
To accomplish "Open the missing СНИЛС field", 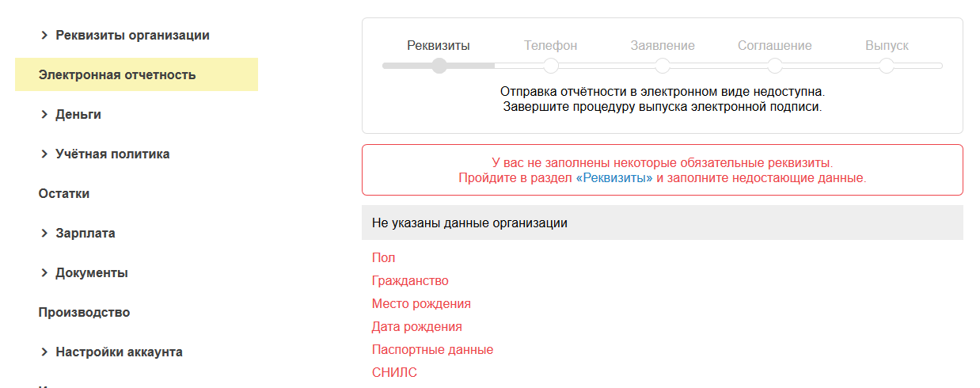I will [x=394, y=372].
